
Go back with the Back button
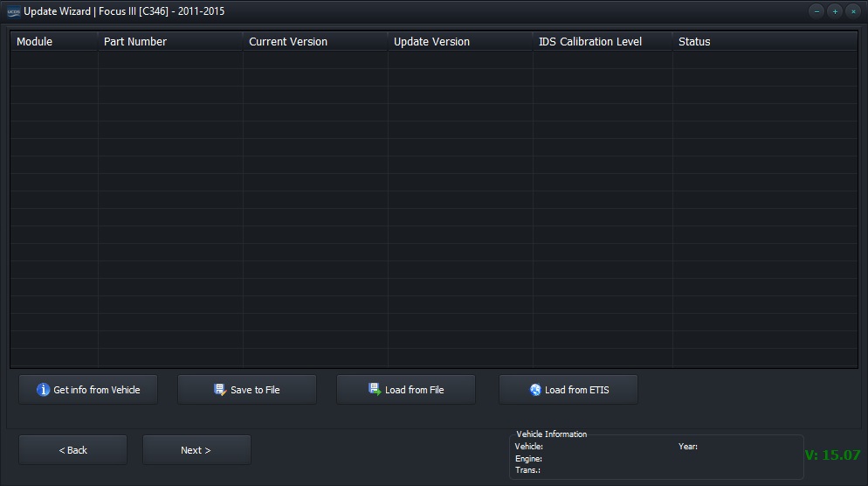[x=73, y=450]
